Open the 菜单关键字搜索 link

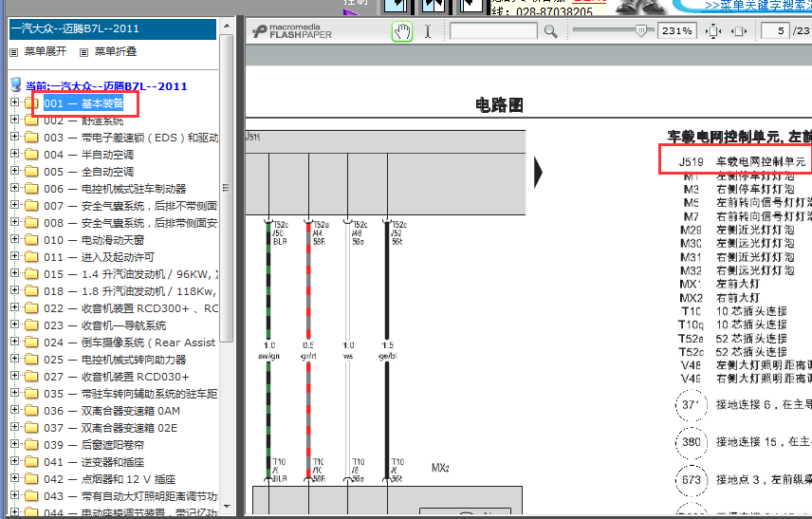coord(758,5)
